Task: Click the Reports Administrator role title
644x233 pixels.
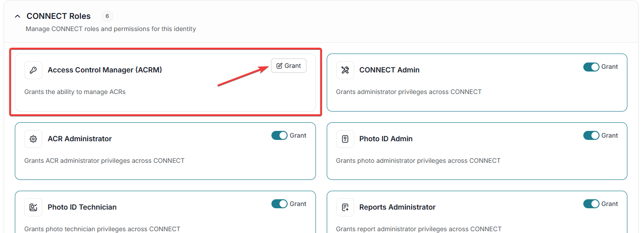Action: 397,207
